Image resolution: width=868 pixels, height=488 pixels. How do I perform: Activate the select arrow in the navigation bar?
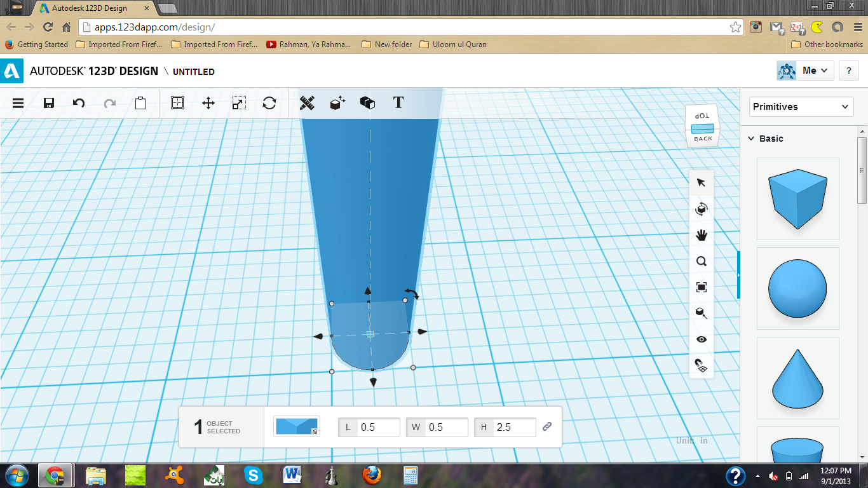pos(702,183)
